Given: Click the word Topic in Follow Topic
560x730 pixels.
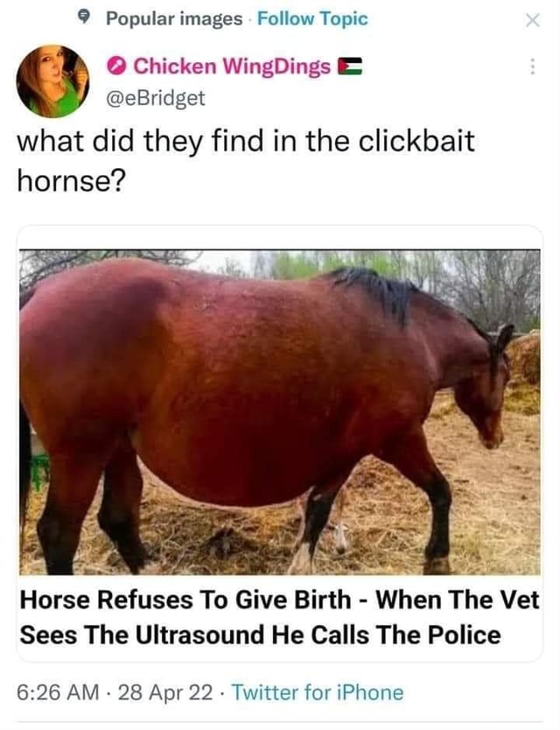Looking at the screenshot, I should tap(344, 18).
